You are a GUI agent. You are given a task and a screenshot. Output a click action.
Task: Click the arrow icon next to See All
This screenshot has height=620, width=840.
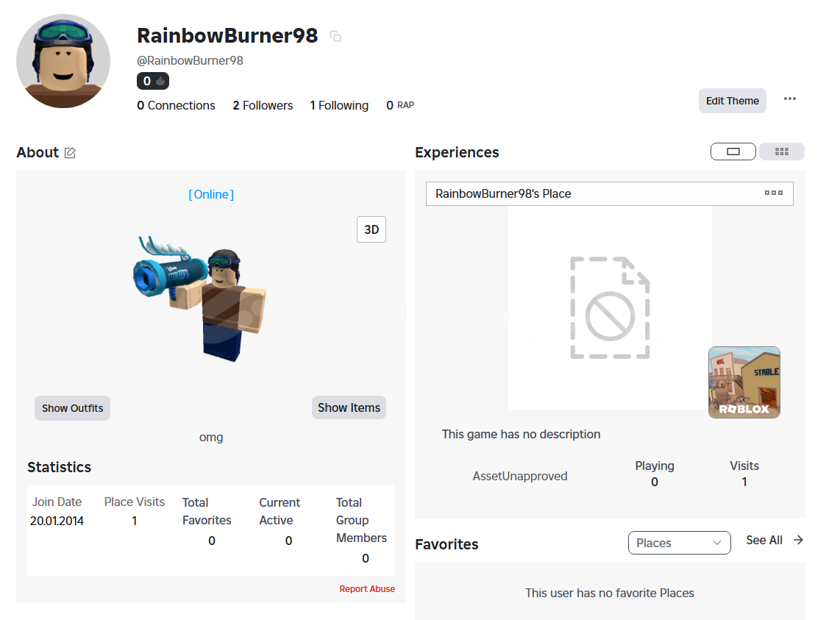798,540
